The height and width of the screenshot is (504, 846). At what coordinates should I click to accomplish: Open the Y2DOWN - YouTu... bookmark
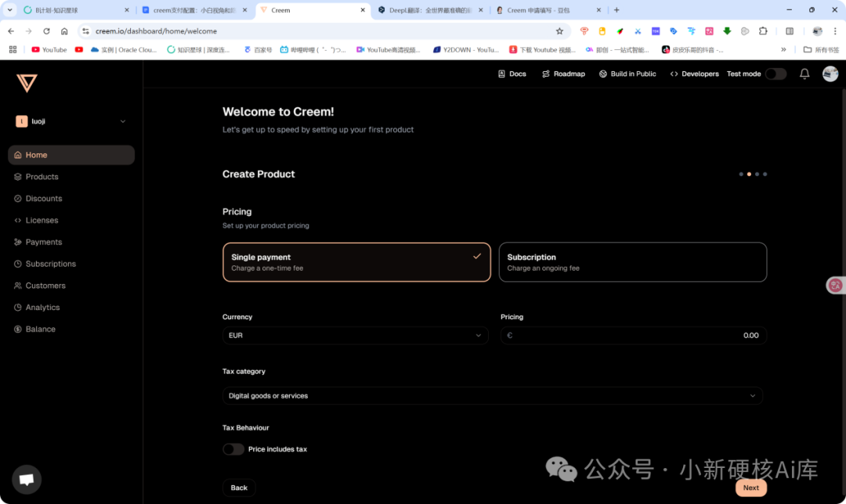coord(466,49)
